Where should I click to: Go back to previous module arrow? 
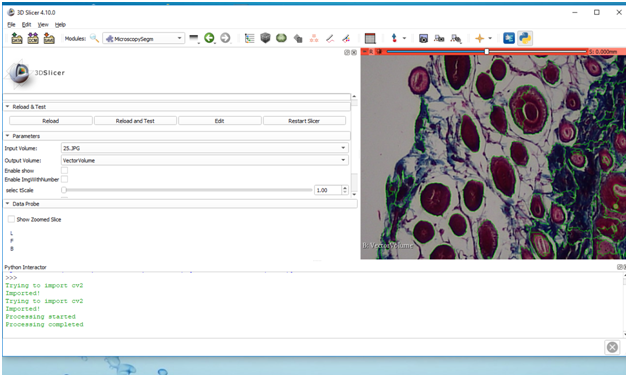(209, 38)
